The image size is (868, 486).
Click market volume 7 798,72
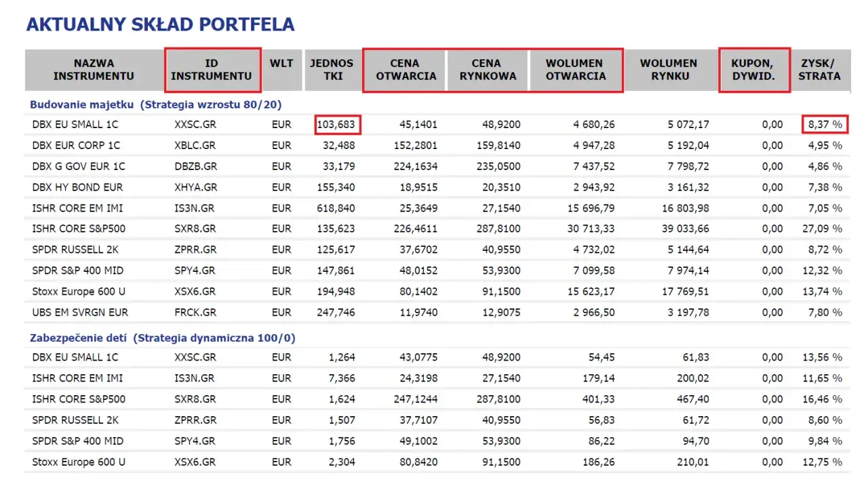pyautogui.click(x=688, y=167)
